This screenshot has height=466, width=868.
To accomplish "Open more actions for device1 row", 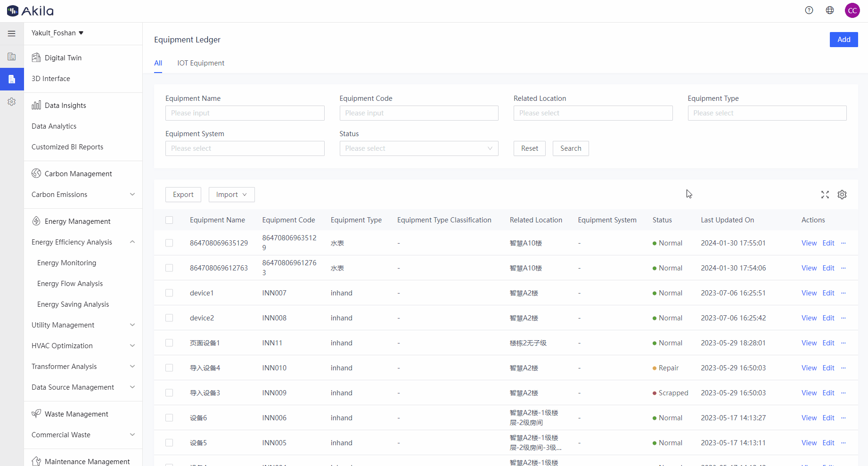I will click(843, 293).
